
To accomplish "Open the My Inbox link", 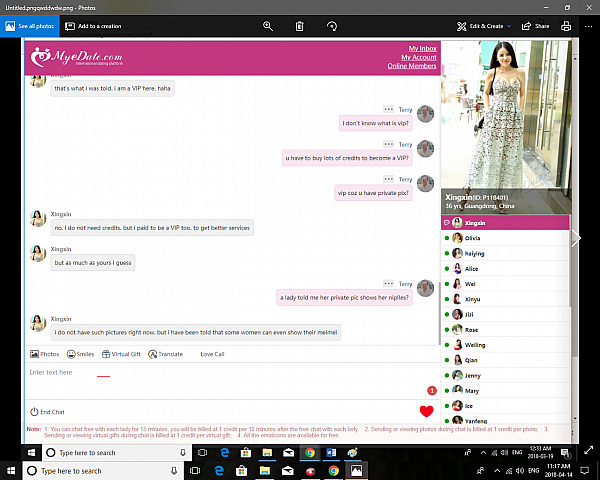I will click(422, 48).
